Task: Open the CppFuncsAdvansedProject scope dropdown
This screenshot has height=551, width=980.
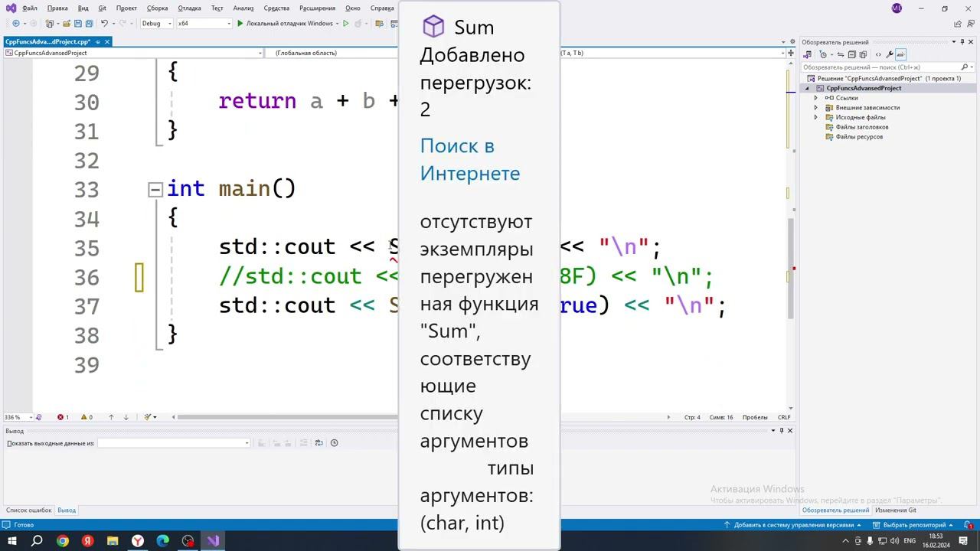Action: (x=134, y=53)
